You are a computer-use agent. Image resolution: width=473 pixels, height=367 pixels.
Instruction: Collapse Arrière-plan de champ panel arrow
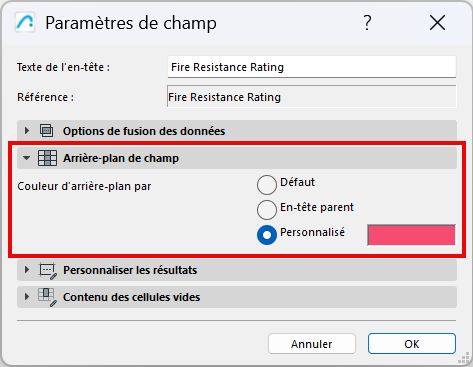26,158
